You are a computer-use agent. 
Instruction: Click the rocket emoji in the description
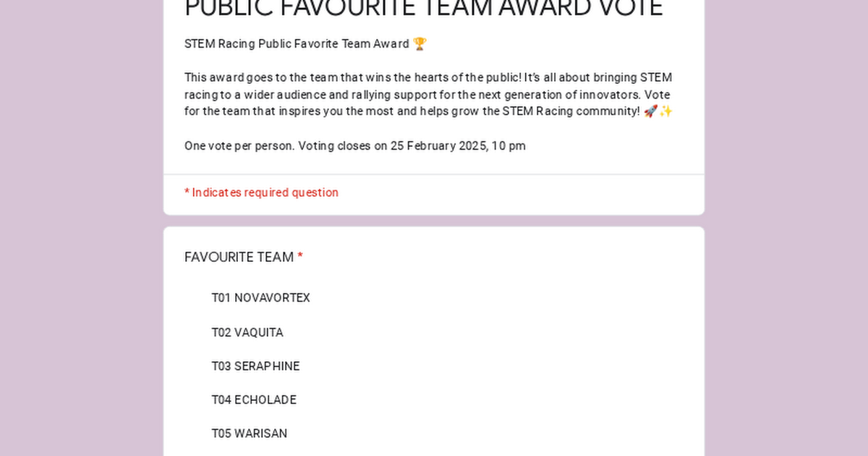point(650,111)
